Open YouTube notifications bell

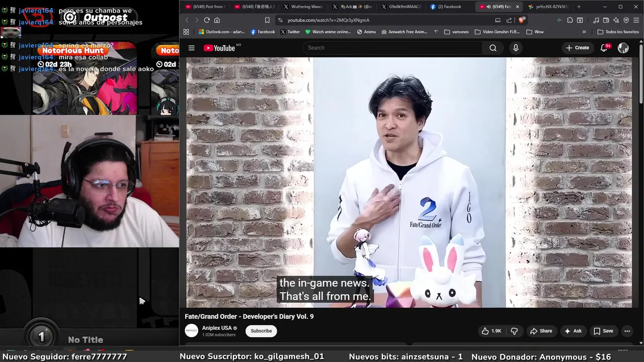click(604, 48)
